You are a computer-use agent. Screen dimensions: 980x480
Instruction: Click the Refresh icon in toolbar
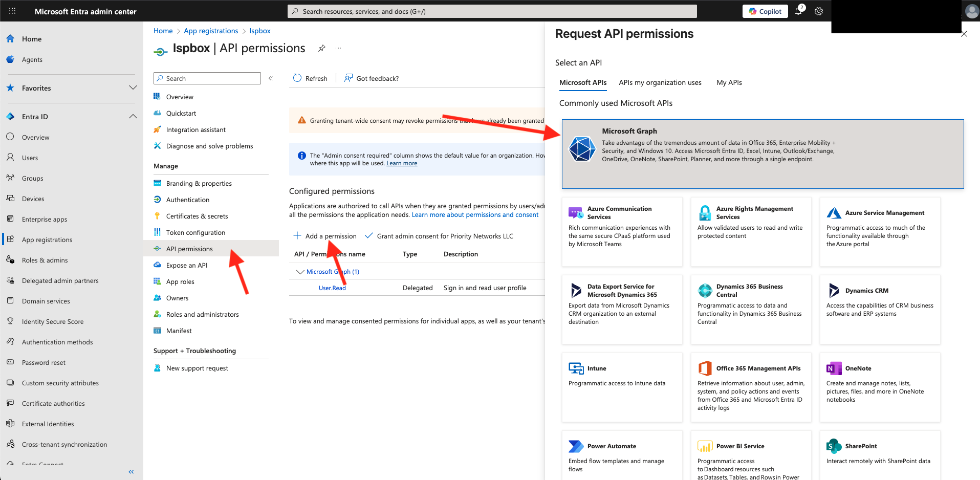297,78
